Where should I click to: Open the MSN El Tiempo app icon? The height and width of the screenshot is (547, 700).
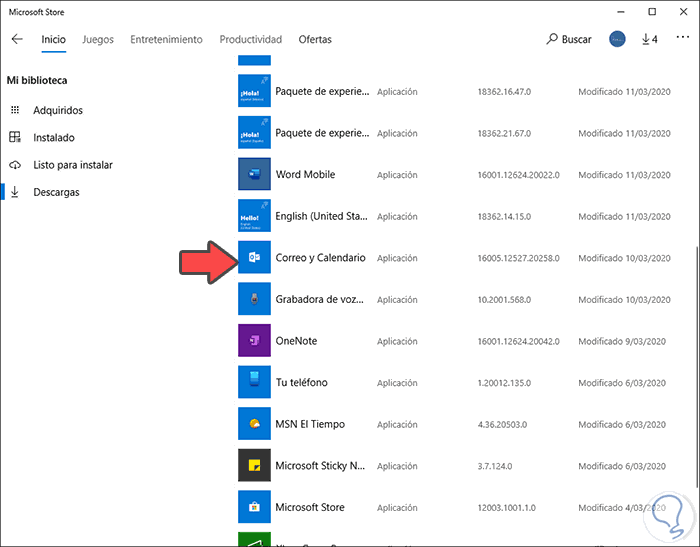tap(254, 423)
